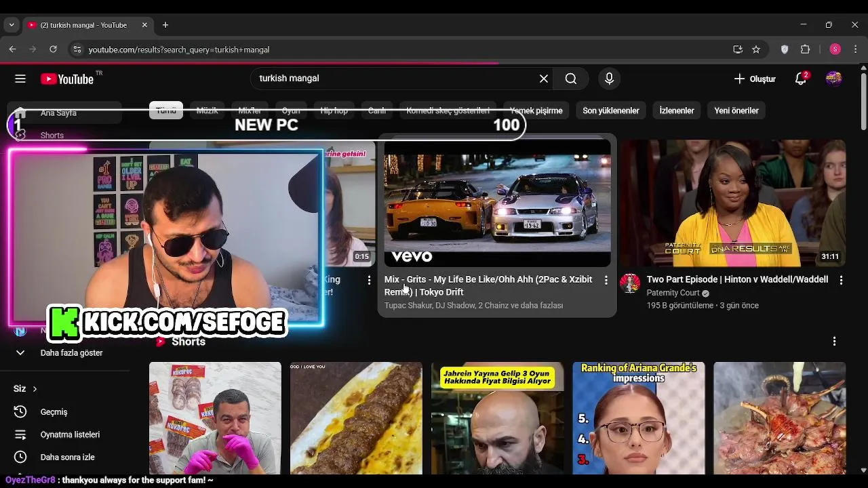Open the Paternity Court video thumbnail
The height and width of the screenshot is (488, 868).
[x=732, y=203]
